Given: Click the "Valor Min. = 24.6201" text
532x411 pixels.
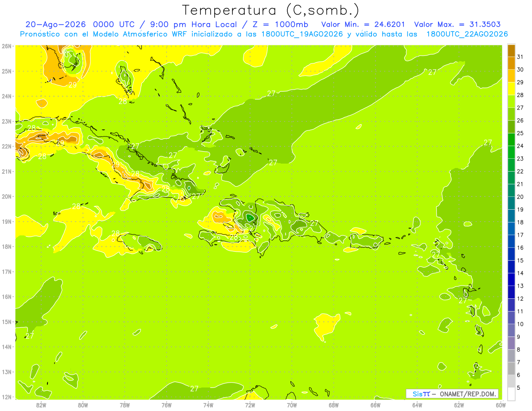Looking at the screenshot, I should tap(363, 24).
